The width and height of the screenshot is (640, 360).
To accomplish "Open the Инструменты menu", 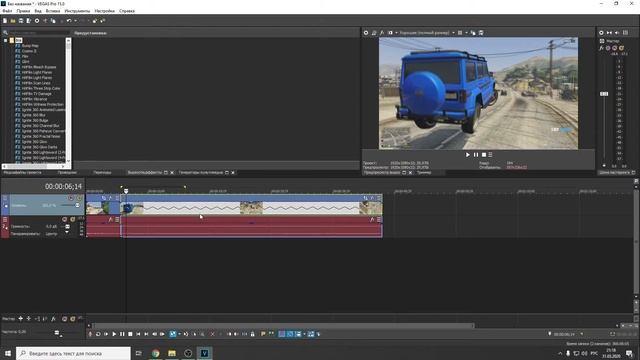I will point(77,11).
